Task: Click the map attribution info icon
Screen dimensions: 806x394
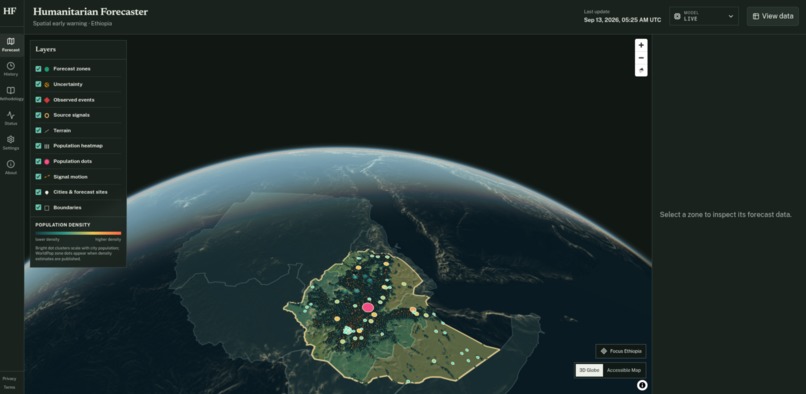Action: tap(642, 385)
